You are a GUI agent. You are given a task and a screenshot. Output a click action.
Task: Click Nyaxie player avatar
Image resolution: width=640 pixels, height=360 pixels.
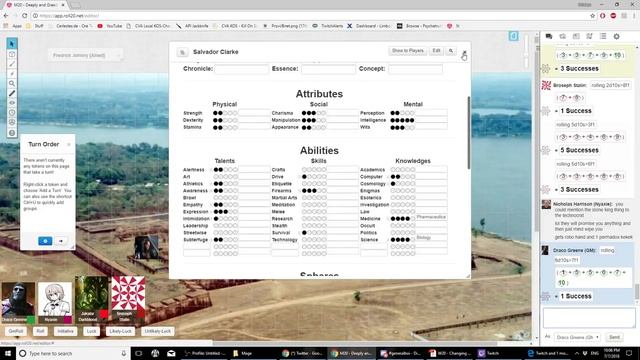click(55, 300)
